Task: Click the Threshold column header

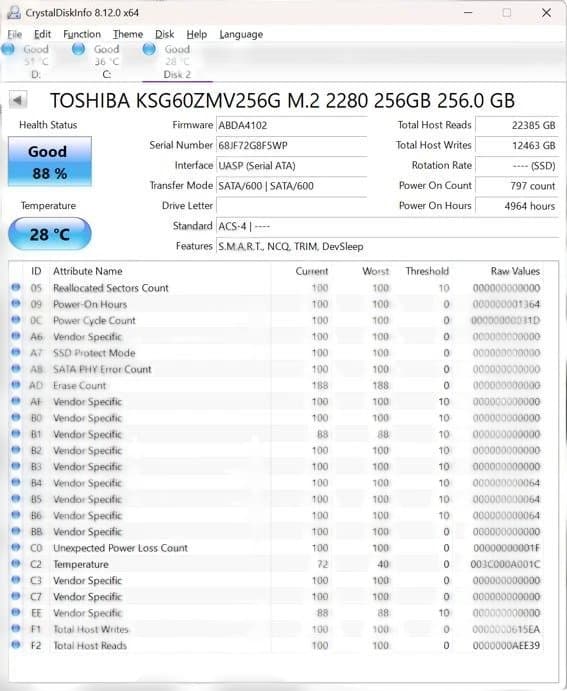Action: click(x=427, y=271)
